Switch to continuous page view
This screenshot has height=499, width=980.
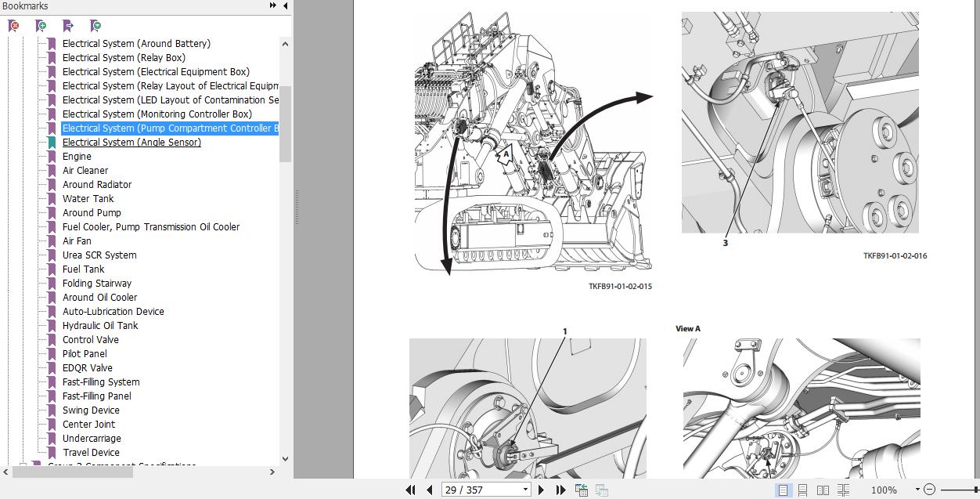click(x=802, y=490)
